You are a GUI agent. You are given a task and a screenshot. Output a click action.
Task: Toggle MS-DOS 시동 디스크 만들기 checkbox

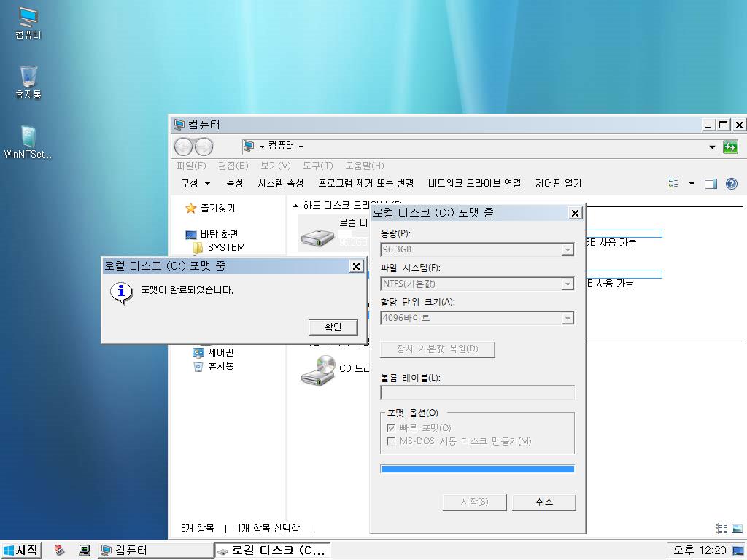click(391, 441)
